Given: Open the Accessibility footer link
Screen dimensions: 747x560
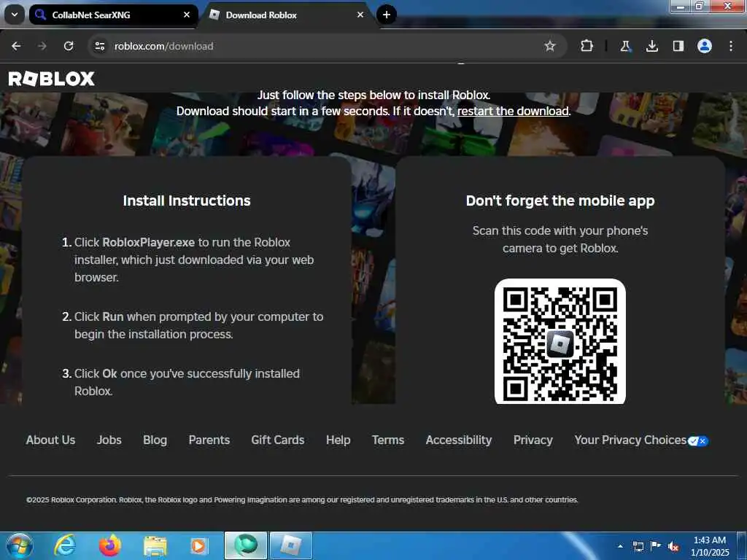Looking at the screenshot, I should pos(459,440).
